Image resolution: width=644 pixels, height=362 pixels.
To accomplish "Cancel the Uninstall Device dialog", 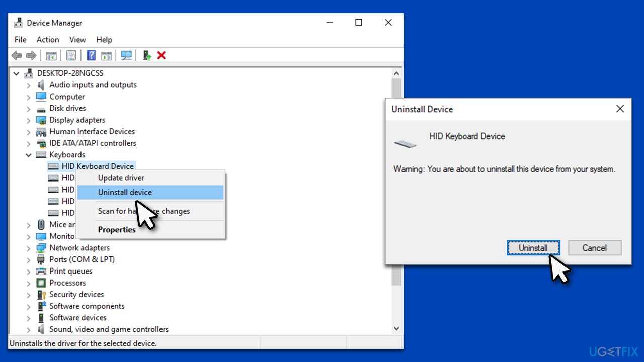I will (x=595, y=247).
